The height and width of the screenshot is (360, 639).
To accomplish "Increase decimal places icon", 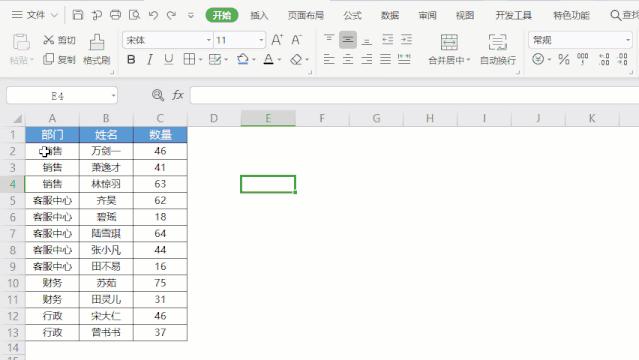I will (x=604, y=60).
